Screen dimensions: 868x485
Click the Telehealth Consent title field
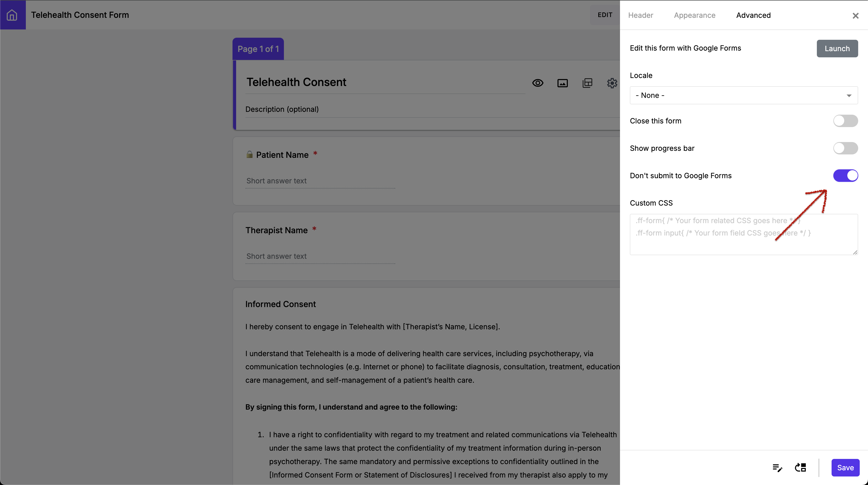coord(385,83)
